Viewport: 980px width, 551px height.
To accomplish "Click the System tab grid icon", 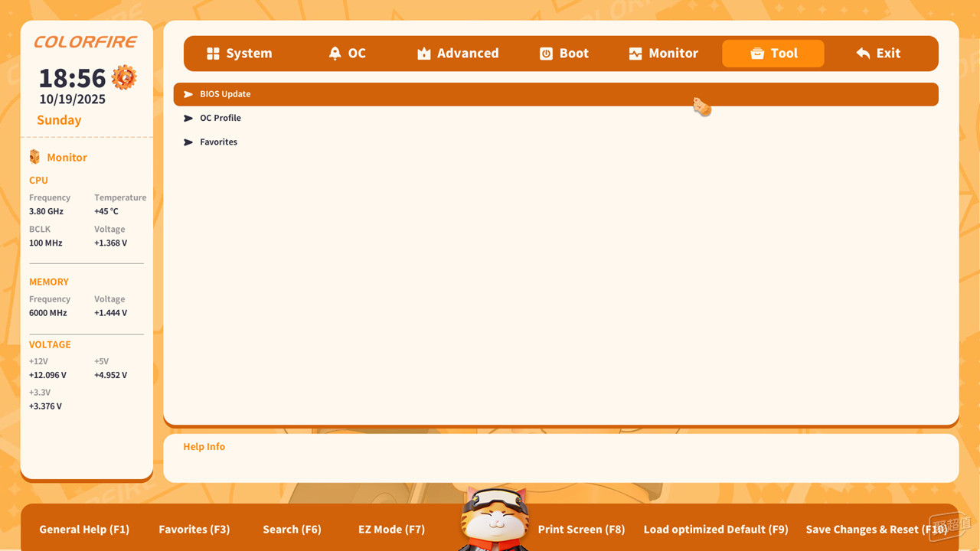I will tap(213, 54).
